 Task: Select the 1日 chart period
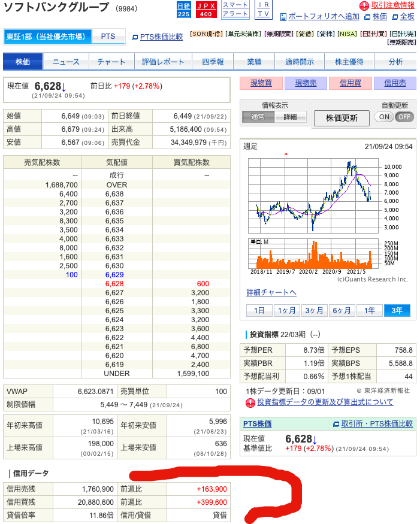[x=259, y=310]
